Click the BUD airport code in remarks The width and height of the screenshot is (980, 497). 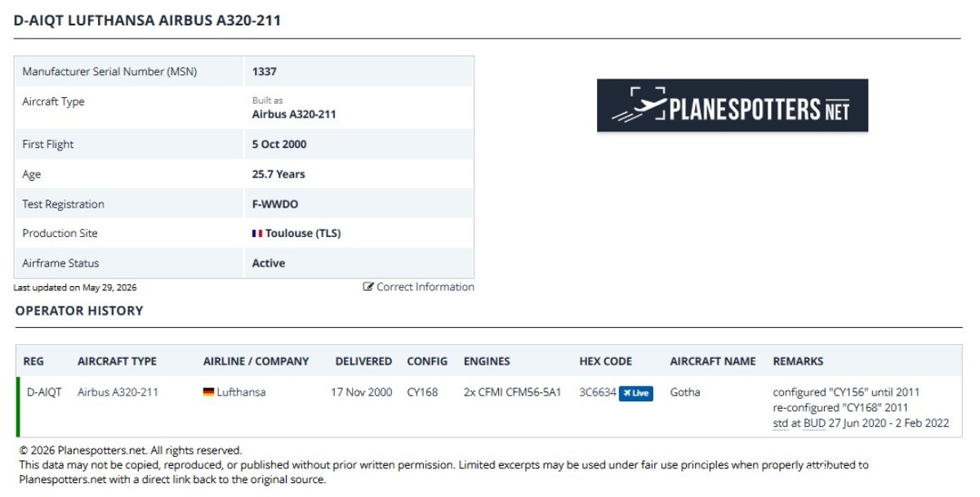coord(813,423)
